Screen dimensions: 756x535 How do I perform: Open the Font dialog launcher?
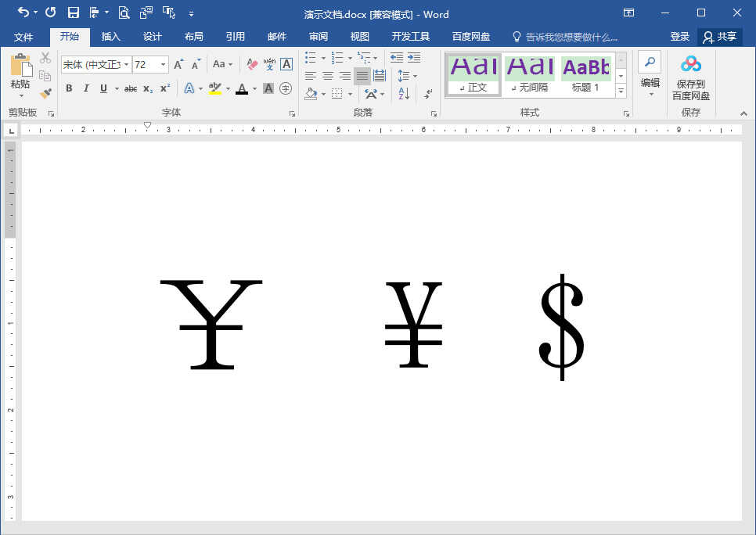[x=292, y=113]
